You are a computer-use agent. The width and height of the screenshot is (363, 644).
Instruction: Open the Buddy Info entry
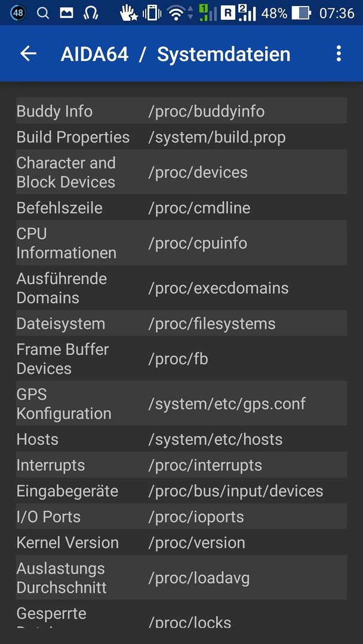[x=181, y=111]
